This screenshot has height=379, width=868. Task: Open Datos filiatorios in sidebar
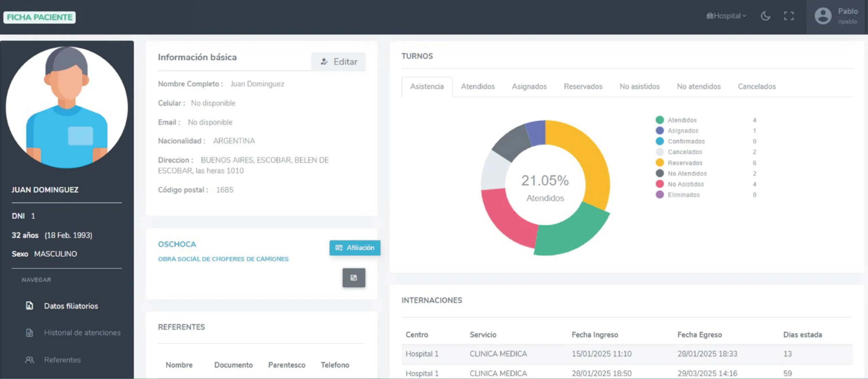pyautogui.click(x=71, y=306)
